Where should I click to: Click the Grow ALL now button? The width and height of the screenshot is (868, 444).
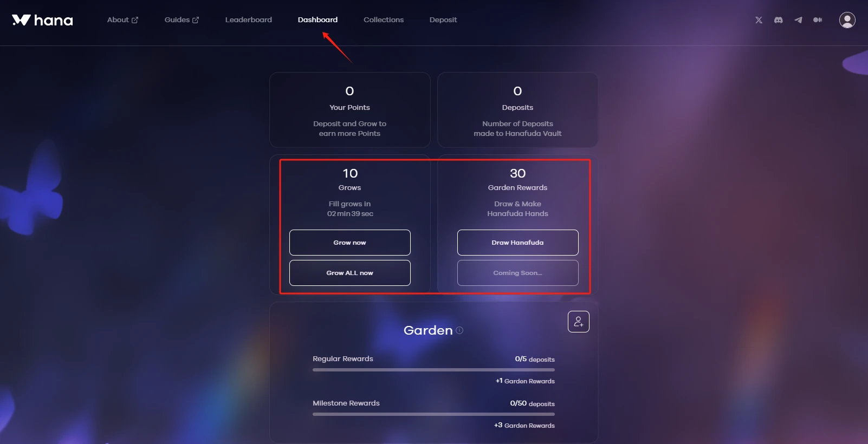(x=350, y=273)
